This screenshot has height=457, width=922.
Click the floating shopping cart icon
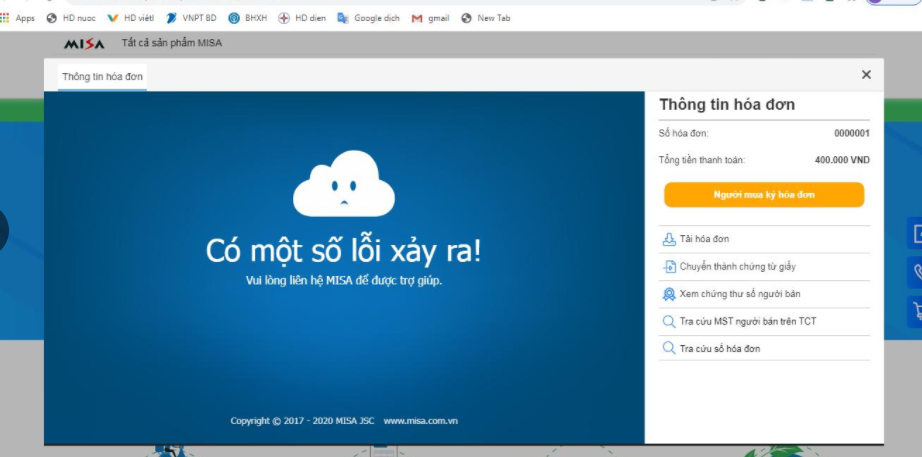pyautogui.click(x=916, y=309)
